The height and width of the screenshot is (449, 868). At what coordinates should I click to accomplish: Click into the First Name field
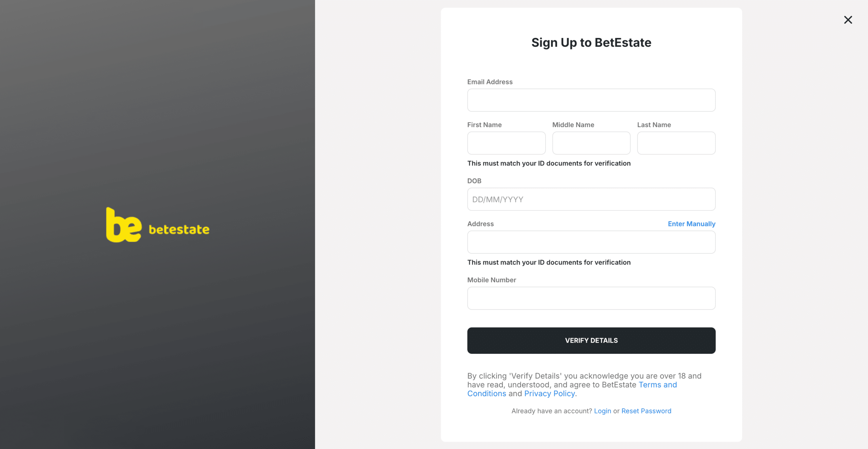tap(506, 143)
